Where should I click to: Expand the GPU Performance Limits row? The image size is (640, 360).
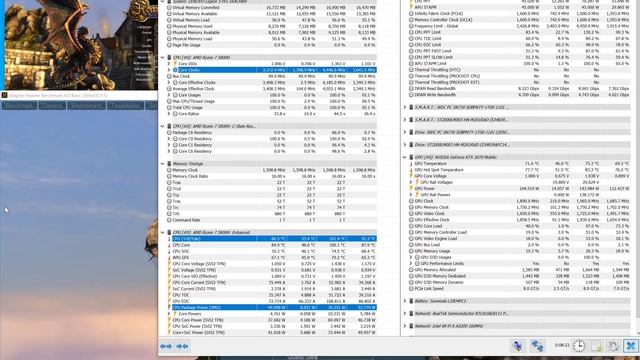tap(411, 264)
